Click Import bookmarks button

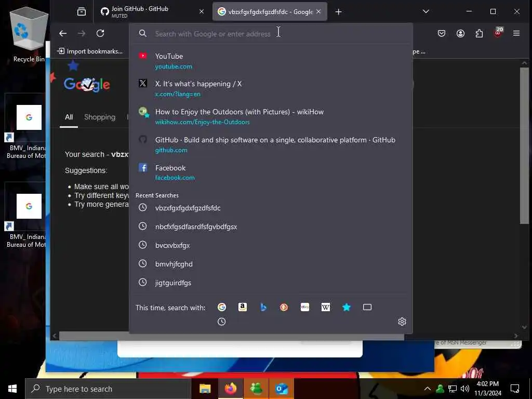point(90,51)
